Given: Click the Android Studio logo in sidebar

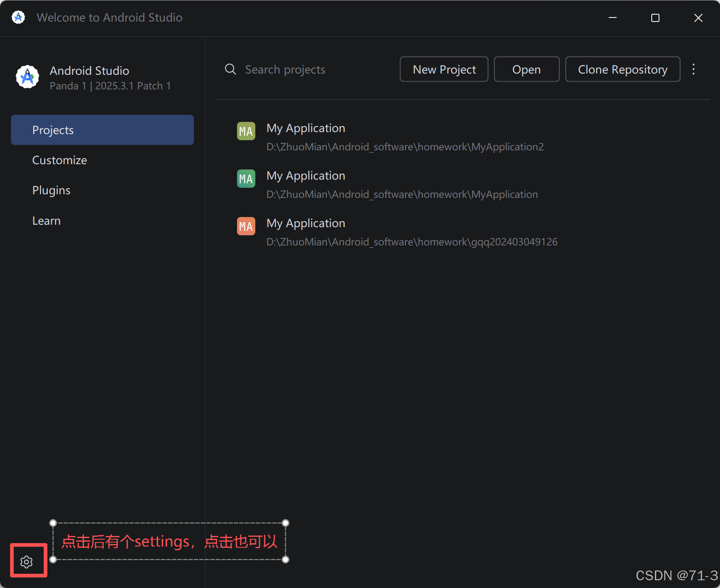Looking at the screenshot, I should 27,77.
